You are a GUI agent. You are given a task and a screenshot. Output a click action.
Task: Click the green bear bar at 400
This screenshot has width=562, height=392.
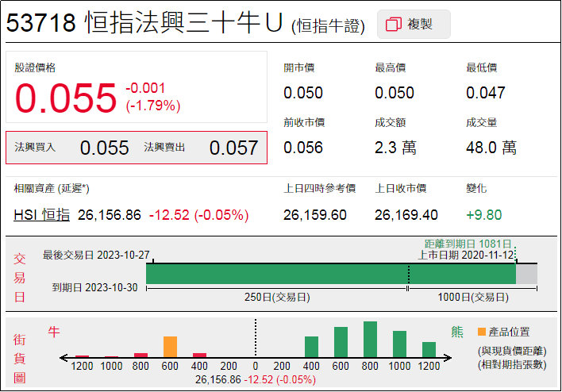coord(311,347)
